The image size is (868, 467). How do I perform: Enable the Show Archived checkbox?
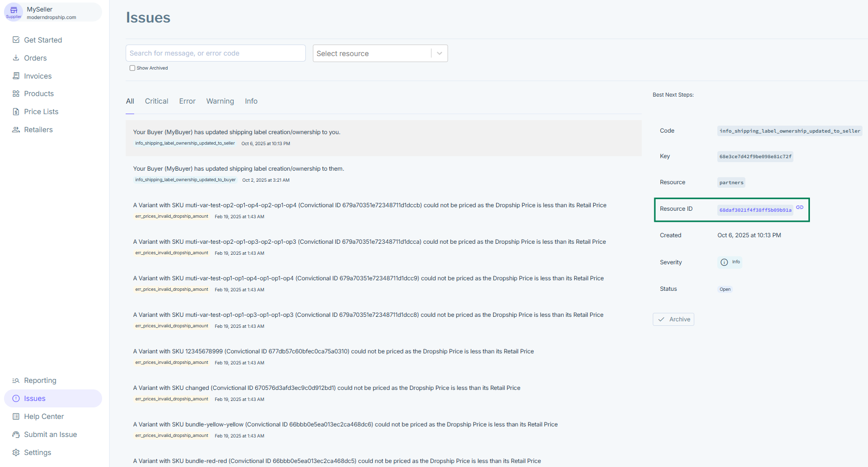tap(132, 68)
